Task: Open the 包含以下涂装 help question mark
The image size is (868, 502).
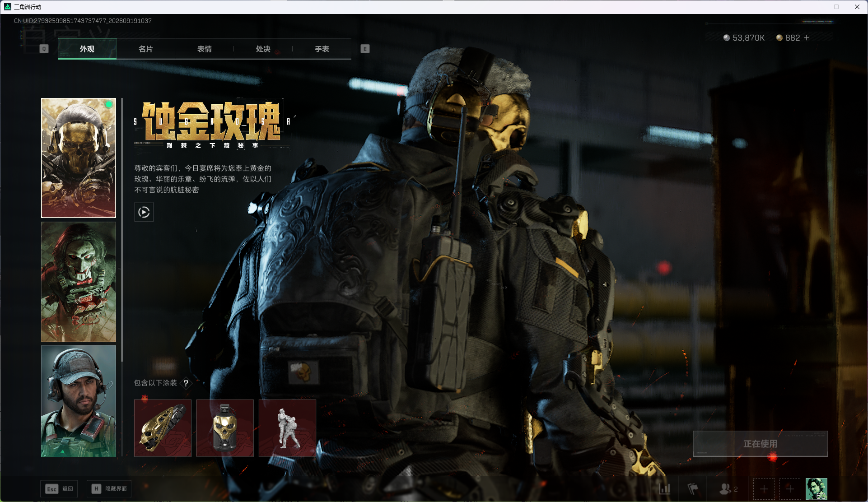Action: click(186, 383)
